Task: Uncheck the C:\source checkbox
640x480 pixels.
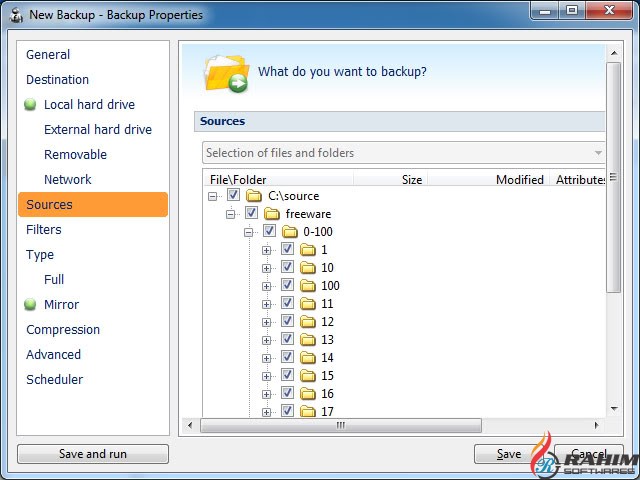Action: point(233,195)
